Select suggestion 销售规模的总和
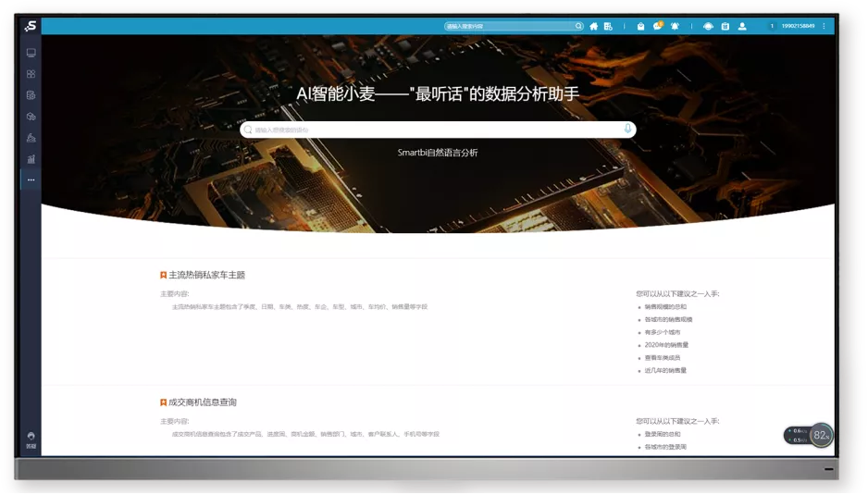The image size is (868, 495). click(x=665, y=307)
